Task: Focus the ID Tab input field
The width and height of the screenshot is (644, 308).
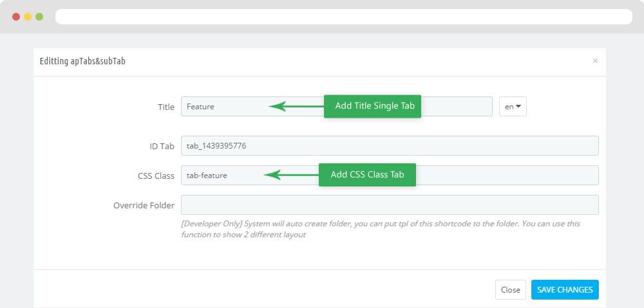Action: pyautogui.click(x=390, y=145)
